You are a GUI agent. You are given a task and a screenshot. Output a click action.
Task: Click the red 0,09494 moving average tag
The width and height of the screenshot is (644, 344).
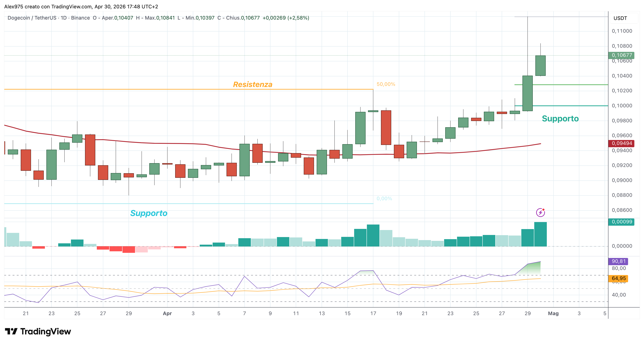click(621, 143)
